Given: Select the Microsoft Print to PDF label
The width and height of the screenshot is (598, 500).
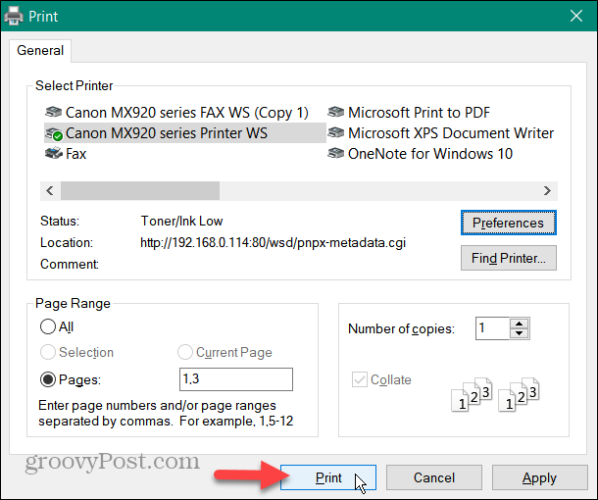Looking at the screenshot, I should tap(419, 113).
